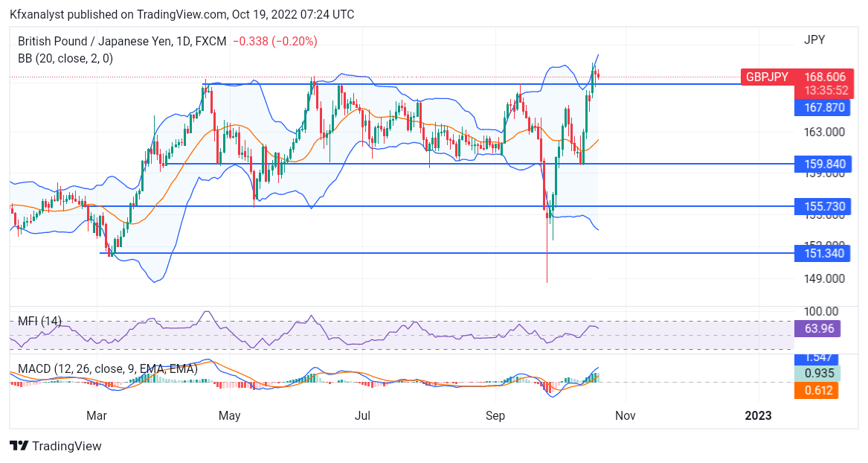Screen dimensions: 868x463
Task: Click the TradingView logo icon
Action: (19, 446)
